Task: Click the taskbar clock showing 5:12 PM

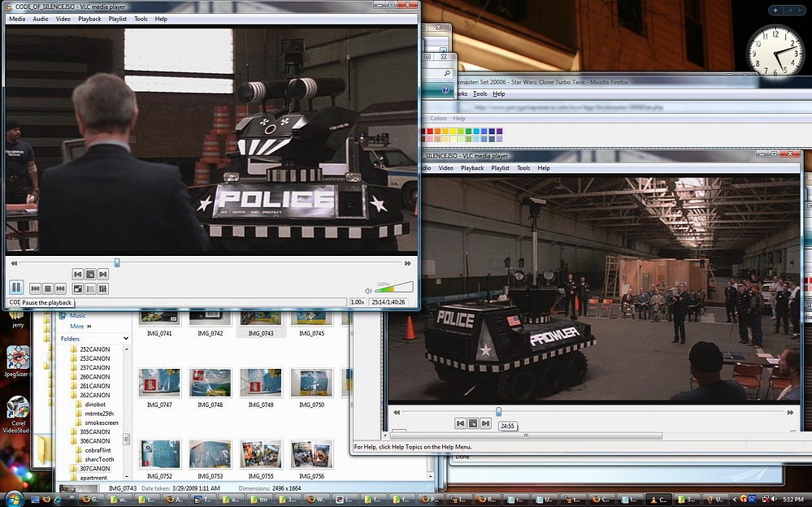Action: (x=793, y=499)
